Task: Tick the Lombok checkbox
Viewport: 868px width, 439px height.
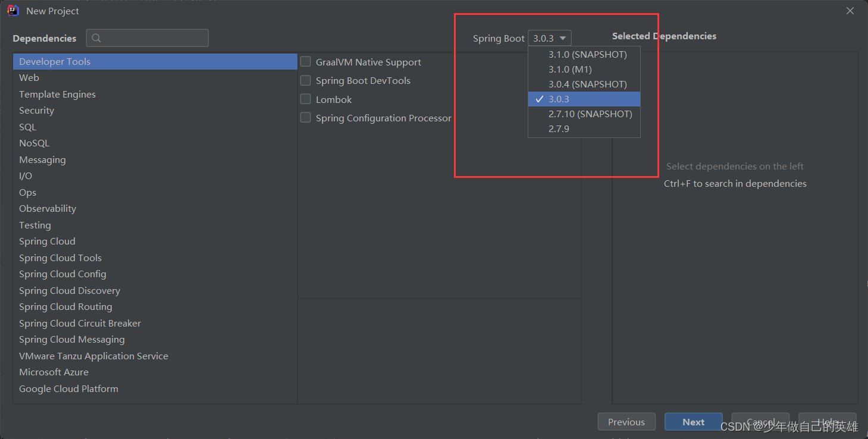Action: (305, 99)
